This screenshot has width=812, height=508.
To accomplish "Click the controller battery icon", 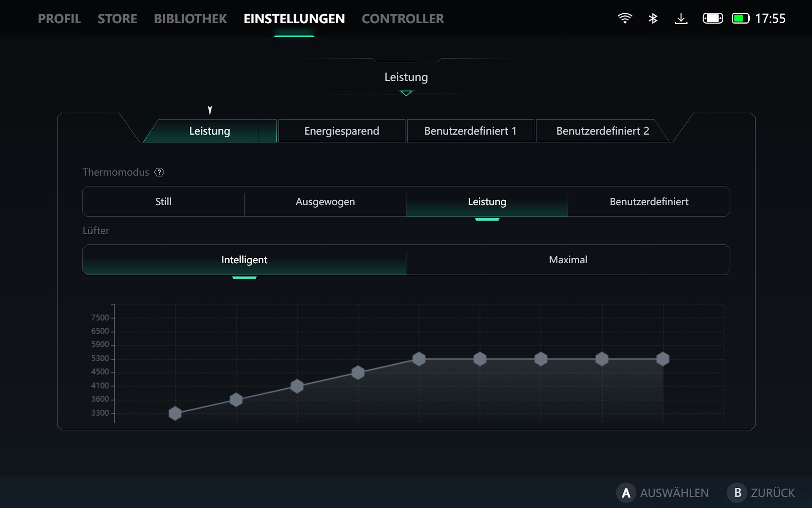I will click(x=713, y=19).
